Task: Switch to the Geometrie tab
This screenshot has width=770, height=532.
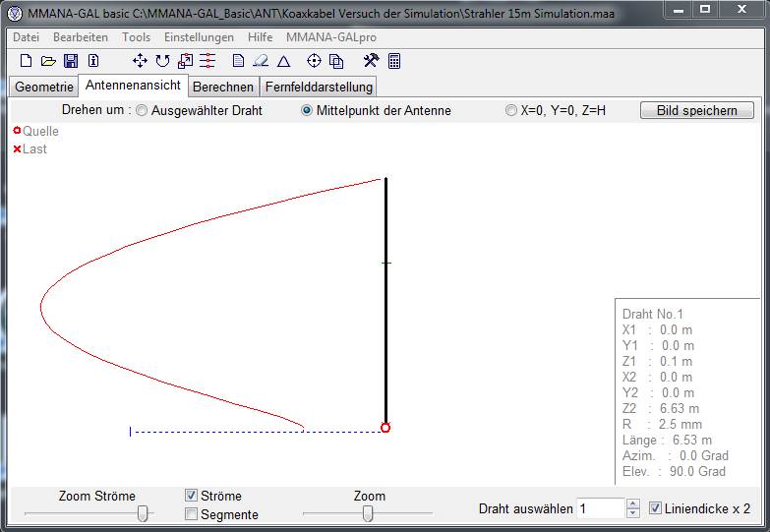Action: pos(44,87)
